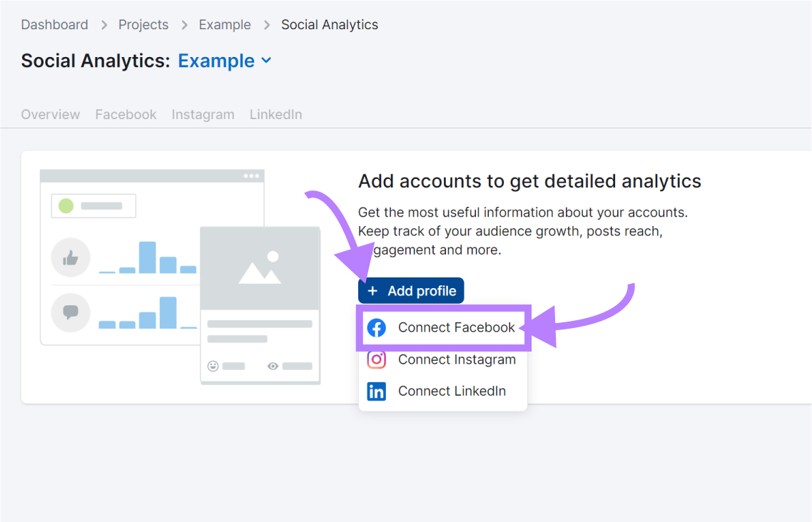Switch to the Overview tab
Viewport: 812px width, 522px height.
pyautogui.click(x=50, y=114)
